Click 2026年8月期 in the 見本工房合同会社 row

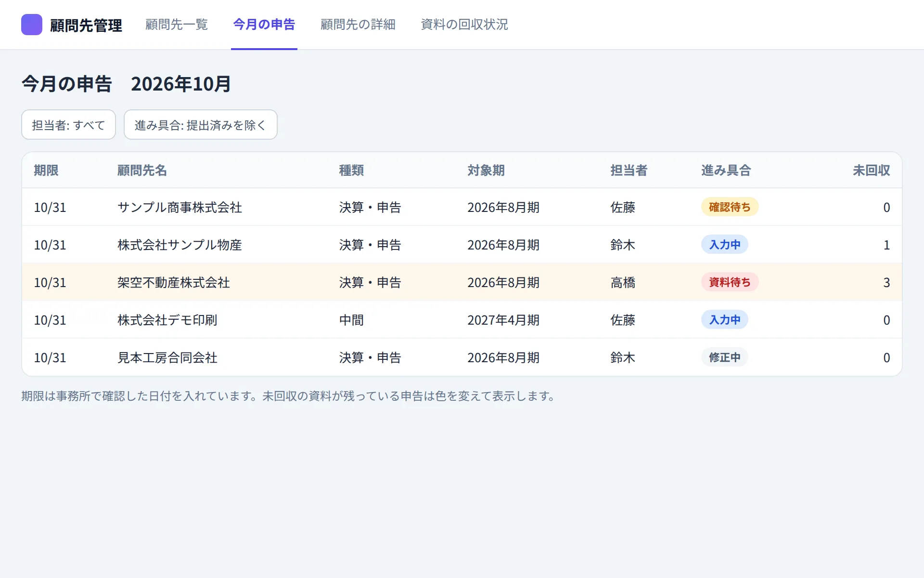(503, 358)
